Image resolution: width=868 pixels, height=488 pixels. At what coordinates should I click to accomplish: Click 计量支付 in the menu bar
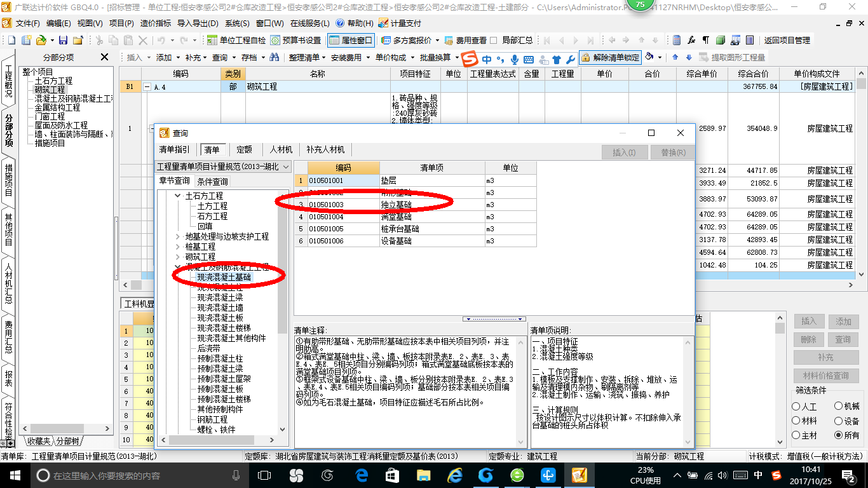click(400, 23)
